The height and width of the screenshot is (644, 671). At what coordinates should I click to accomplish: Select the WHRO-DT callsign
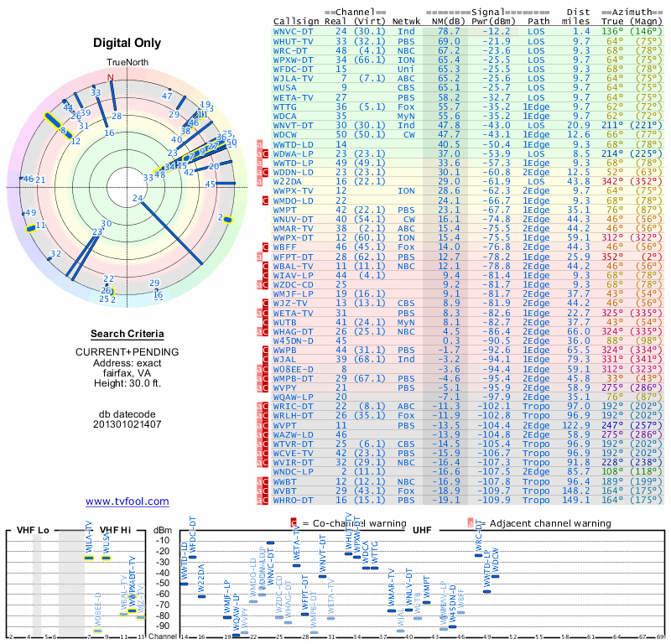click(293, 501)
